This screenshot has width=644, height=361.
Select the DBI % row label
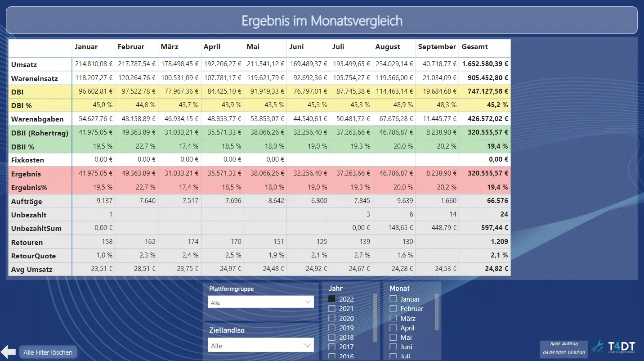click(22, 106)
